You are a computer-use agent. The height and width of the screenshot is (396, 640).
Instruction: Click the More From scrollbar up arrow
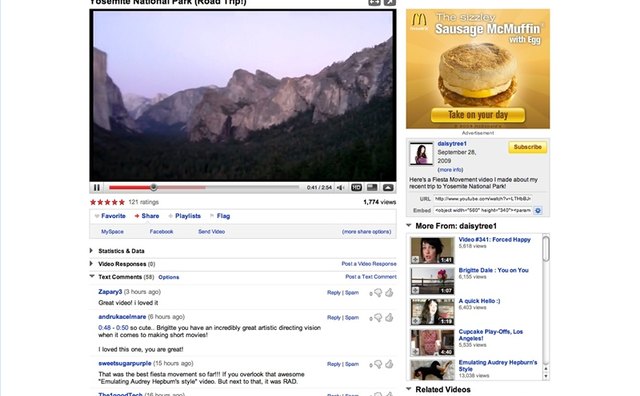pos(546,369)
